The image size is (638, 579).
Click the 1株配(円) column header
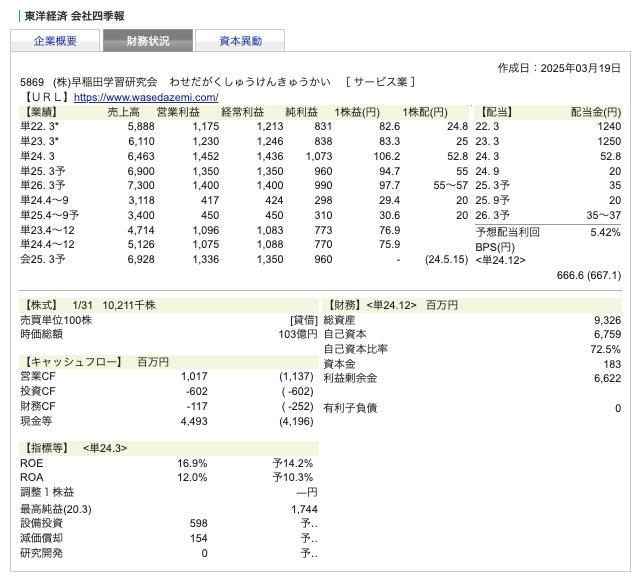coord(425,112)
